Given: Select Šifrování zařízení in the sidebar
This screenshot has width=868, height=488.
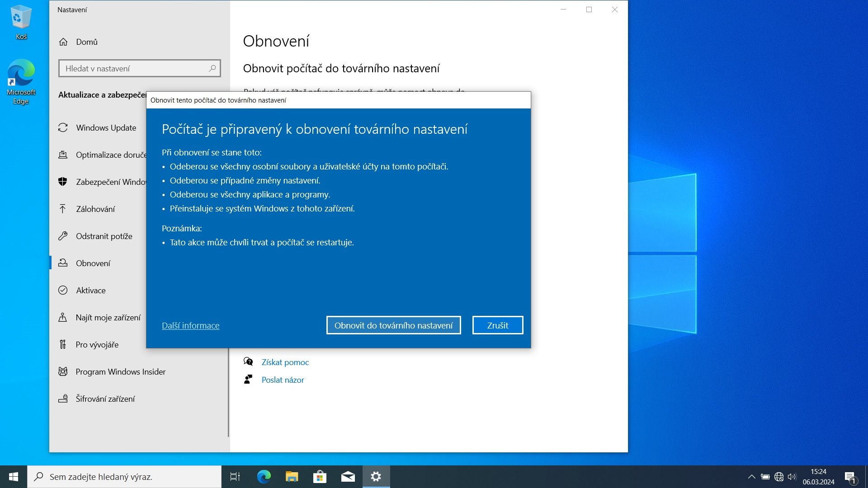Looking at the screenshot, I should pyautogui.click(x=105, y=399).
